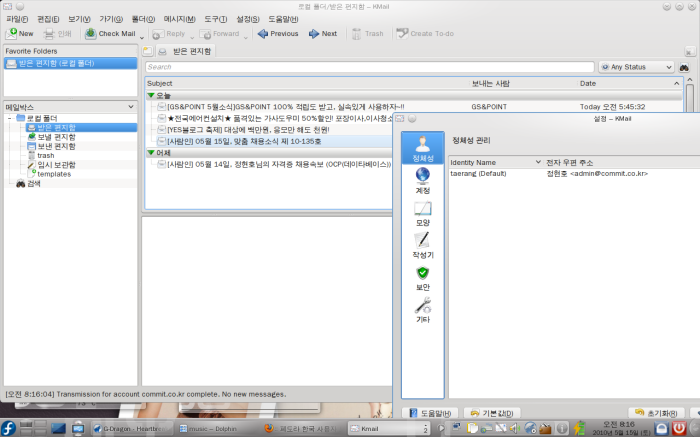Open the 보기(V) menu
Viewport: 700px width, 437px height.
click(79, 19)
